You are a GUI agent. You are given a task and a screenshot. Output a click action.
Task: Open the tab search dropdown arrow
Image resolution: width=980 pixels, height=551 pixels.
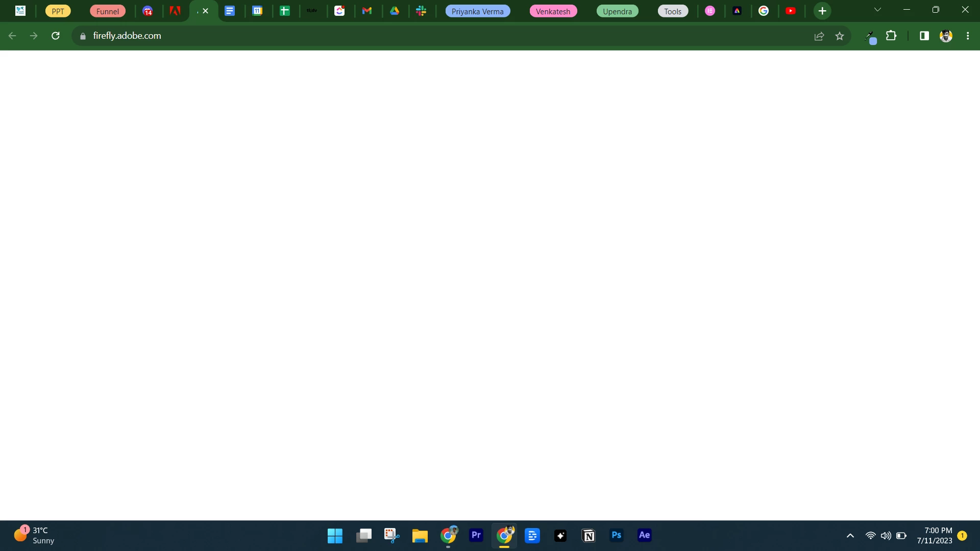tap(877, 10)
